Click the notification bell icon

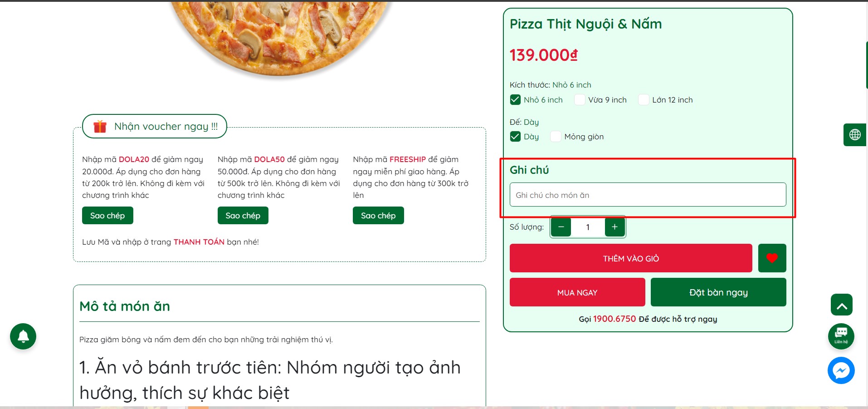click(23, 336)
